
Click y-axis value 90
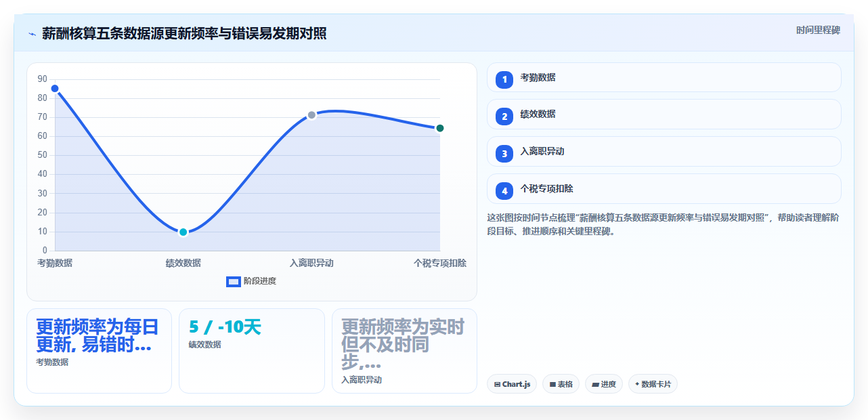click(x=43, y=79)
